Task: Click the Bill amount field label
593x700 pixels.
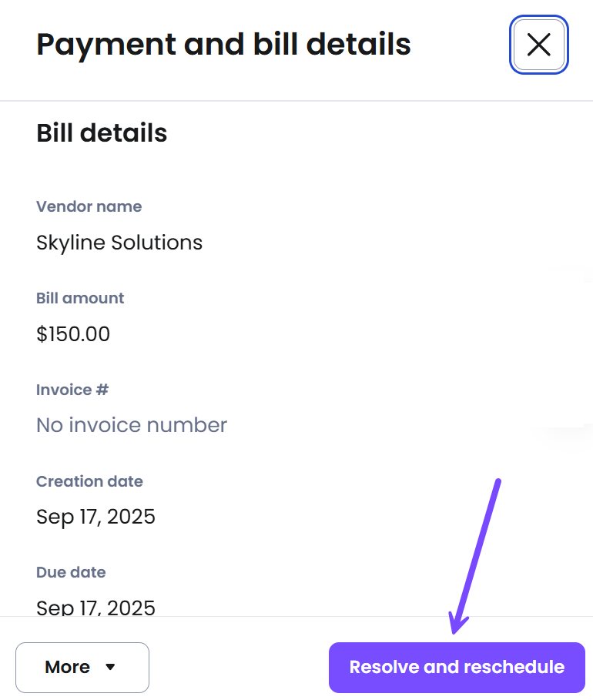Action: 80,298
